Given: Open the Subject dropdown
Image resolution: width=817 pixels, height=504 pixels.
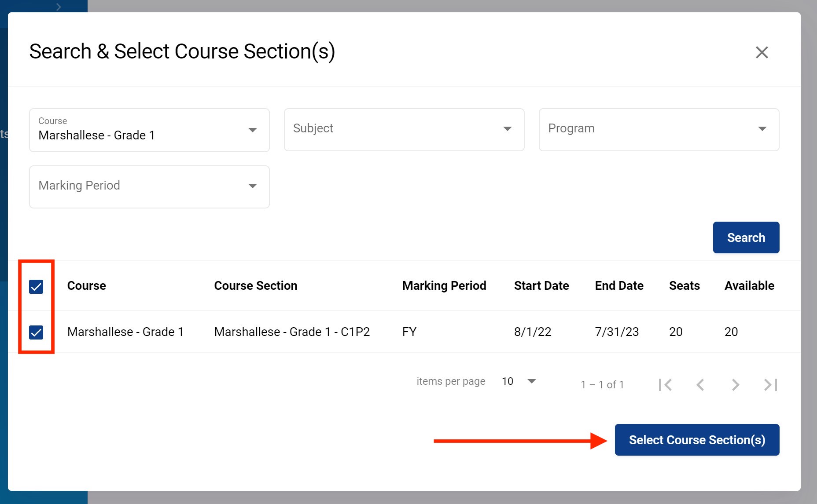Looking at the screenshot, I should [404, 129].
